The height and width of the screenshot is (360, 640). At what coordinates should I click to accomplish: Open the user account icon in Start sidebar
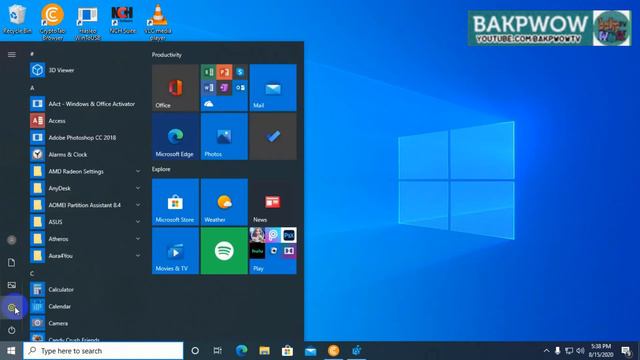point(12,240)
